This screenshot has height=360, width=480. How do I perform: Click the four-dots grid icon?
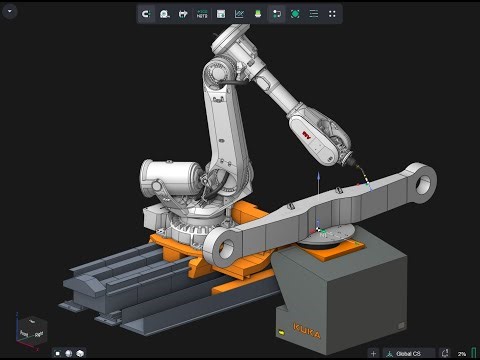332,14
